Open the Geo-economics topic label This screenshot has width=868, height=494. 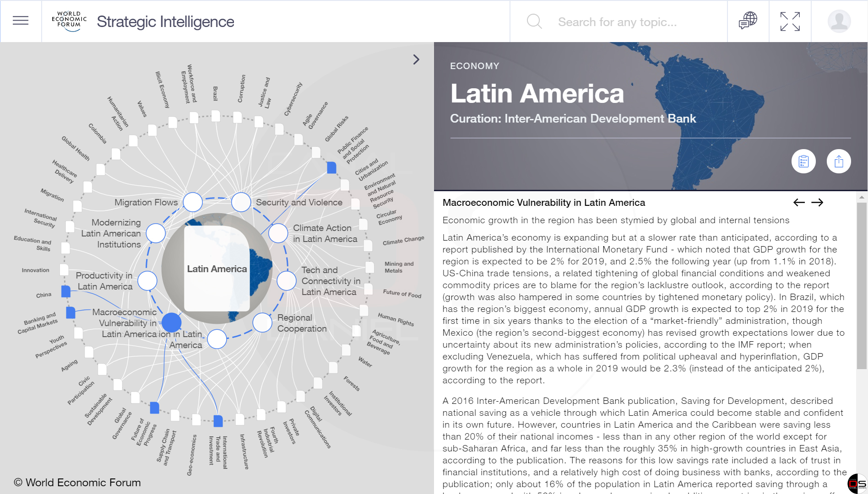coord(192,455)
